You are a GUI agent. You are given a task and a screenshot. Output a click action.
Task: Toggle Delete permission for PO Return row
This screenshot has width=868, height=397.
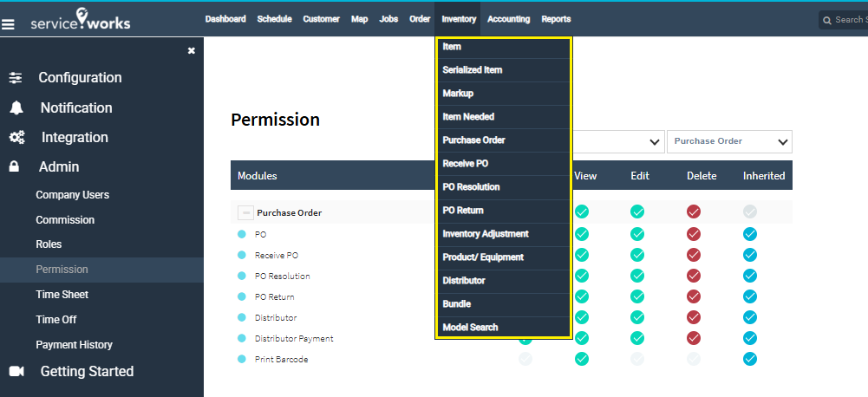click(x=694, y=296)
